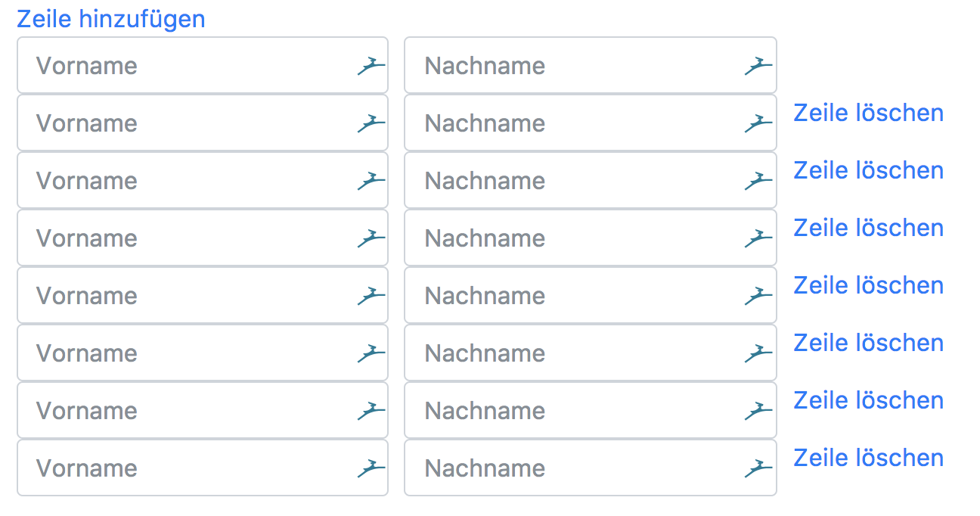The width and height of the screenshot is (980, 516).
Task: Click the autofill icon in the second Nachname field
Action: pyautogui.click(x=758, y=123)
